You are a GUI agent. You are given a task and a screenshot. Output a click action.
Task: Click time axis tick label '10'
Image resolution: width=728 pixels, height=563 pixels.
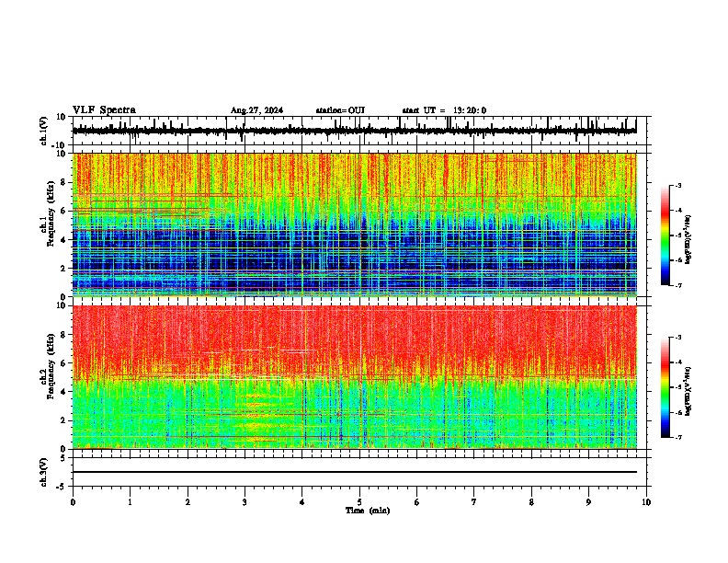[646, 502]
